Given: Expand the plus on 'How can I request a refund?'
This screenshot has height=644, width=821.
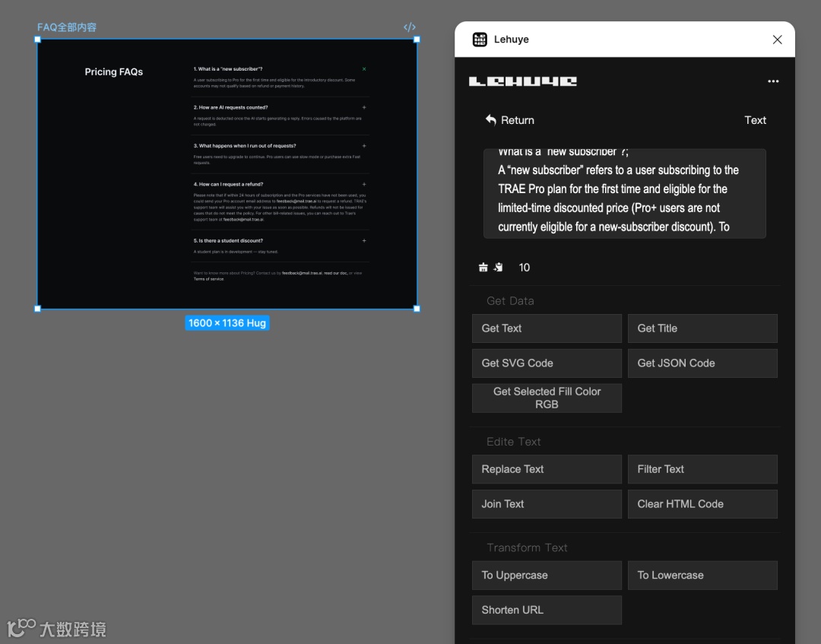Looking at the screenshot, I should tap(364, 184).
